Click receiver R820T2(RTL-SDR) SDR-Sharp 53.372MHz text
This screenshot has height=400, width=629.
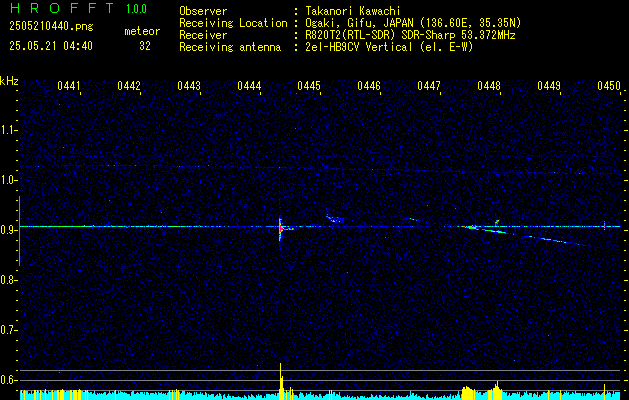tap(410, 35)
